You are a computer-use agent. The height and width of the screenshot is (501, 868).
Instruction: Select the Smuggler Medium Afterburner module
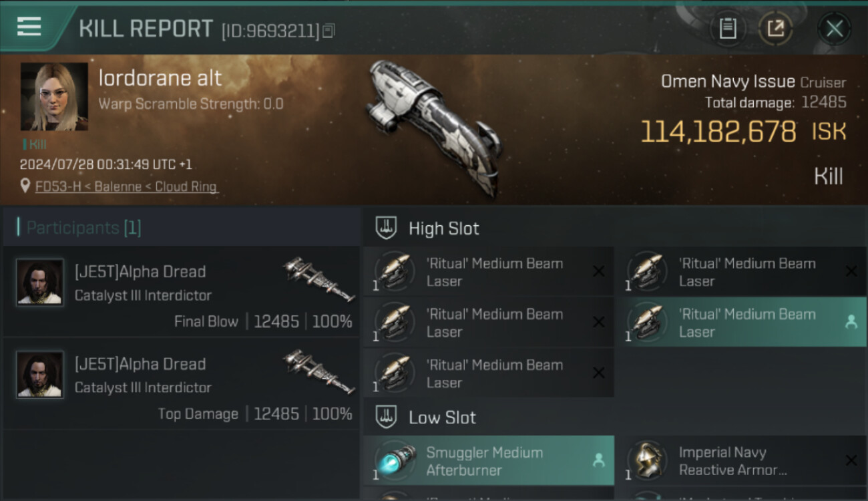point(489,460)
